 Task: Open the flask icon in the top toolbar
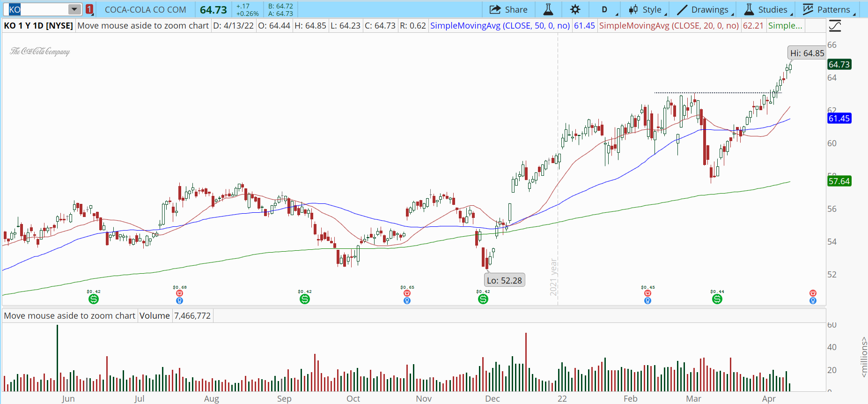(548, 9)
